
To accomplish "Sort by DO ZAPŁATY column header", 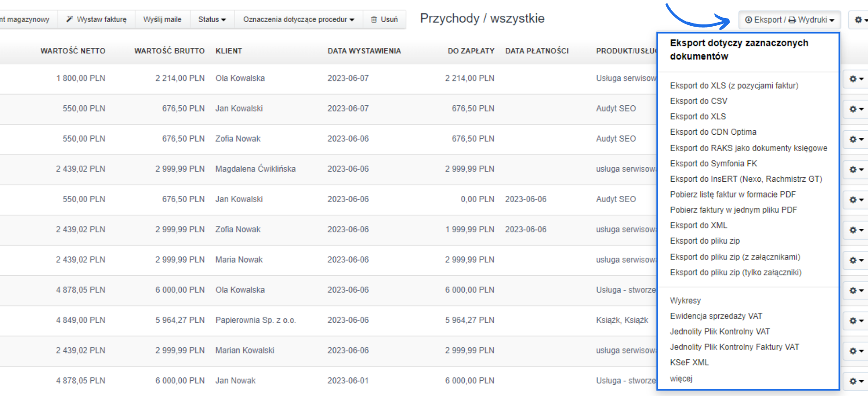I will click(471, 51).
